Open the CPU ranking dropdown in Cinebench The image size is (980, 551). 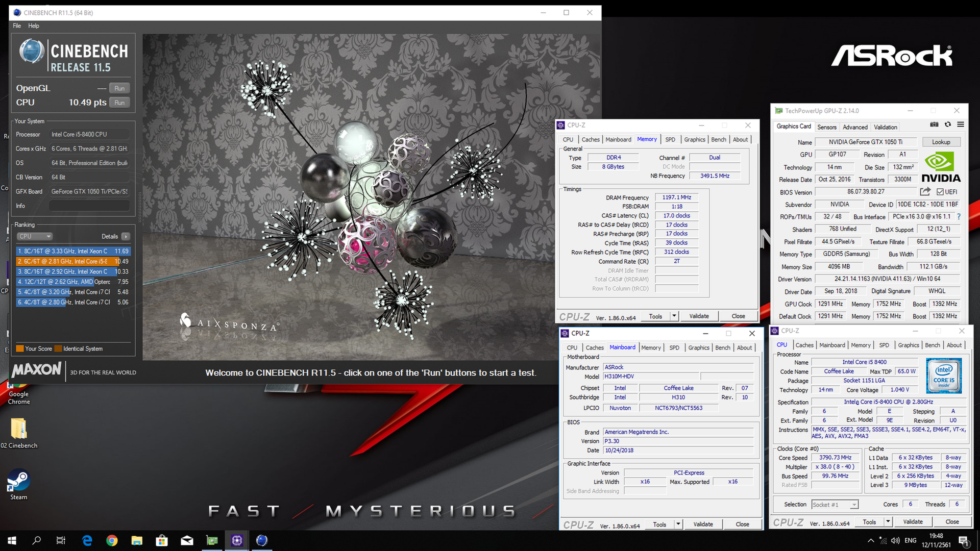pos(35,236)
